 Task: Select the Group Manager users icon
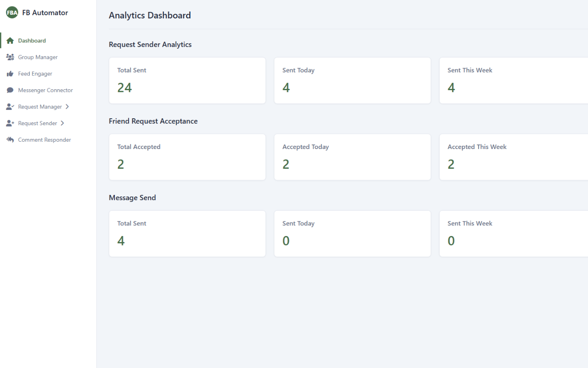[10, 57]
